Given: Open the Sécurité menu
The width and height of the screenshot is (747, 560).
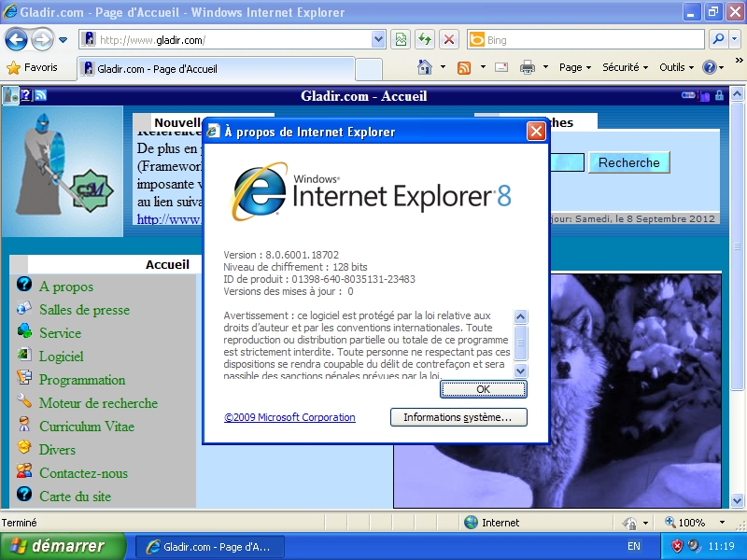Looking at the screenshot, I should (x=624, y=67).
